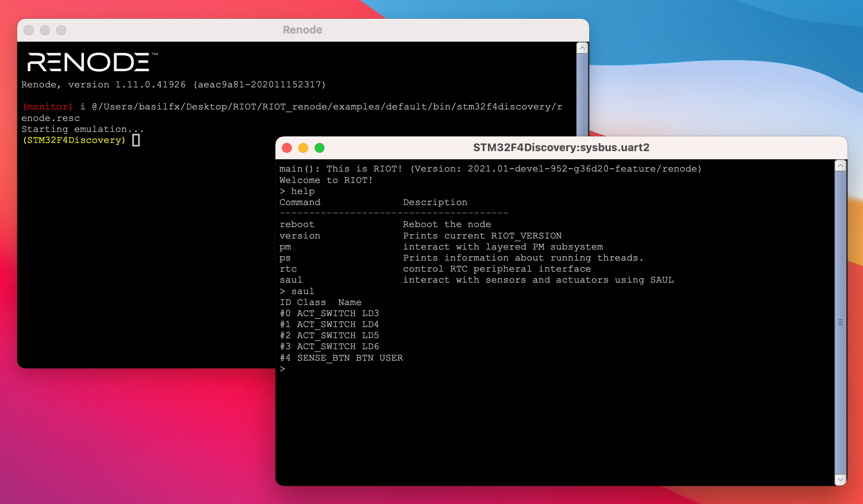Click the 'ps' command entry
Screen dimensions: 863x504
[x=285, y=258]
